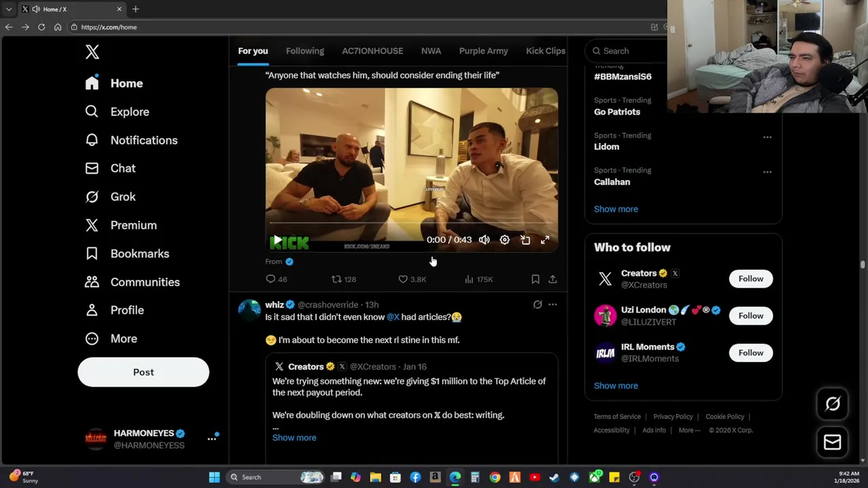
Task: Reload the page in browser
Action: click(x=41, y=27)
